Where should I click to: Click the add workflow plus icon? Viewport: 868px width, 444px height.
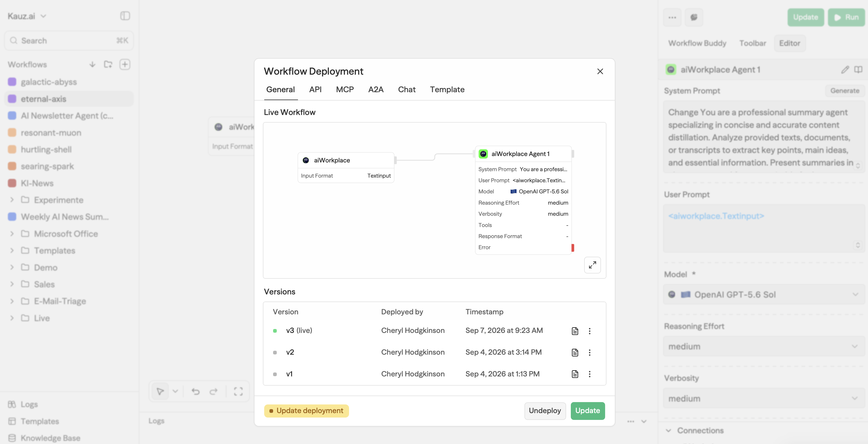coord(125,64)
